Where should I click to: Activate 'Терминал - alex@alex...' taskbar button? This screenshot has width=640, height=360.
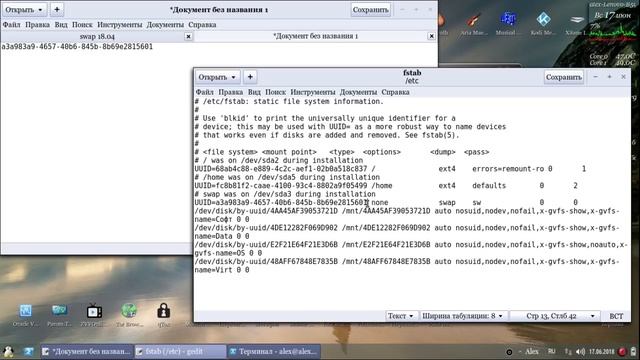click(273, 351)
